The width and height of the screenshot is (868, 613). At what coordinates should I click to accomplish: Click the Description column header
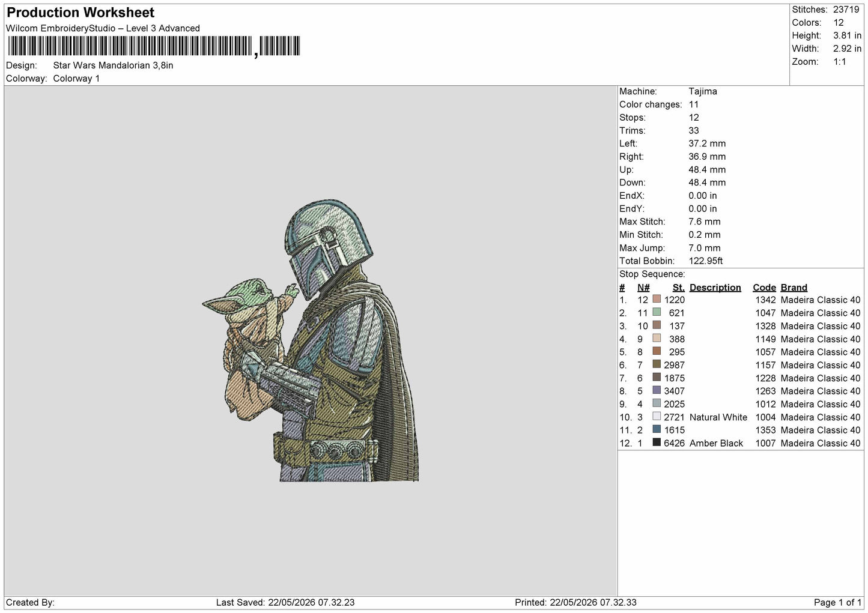(x=715, y=288)
